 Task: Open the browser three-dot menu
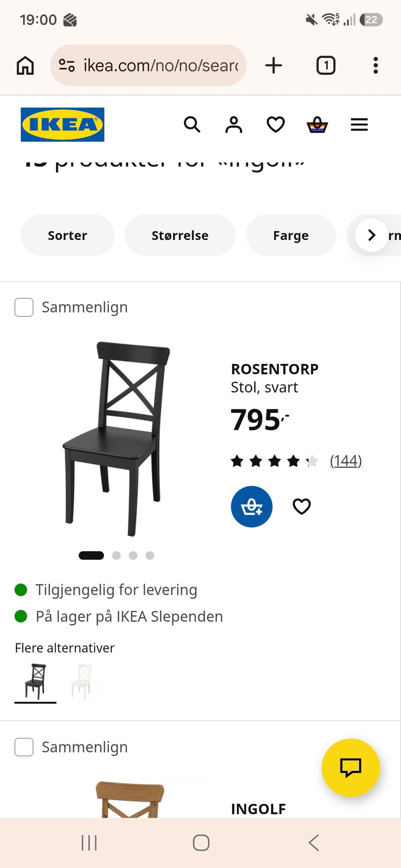click(376, 66)
